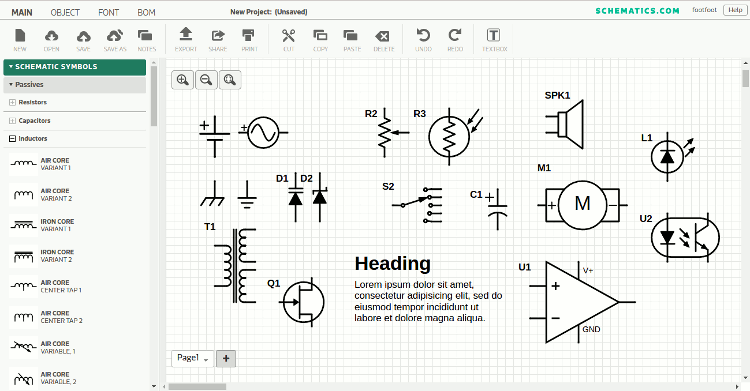Select the optocoupler U2 symbol
The width and height of the screenshot is (750, 391).
[x=685, y=237]
